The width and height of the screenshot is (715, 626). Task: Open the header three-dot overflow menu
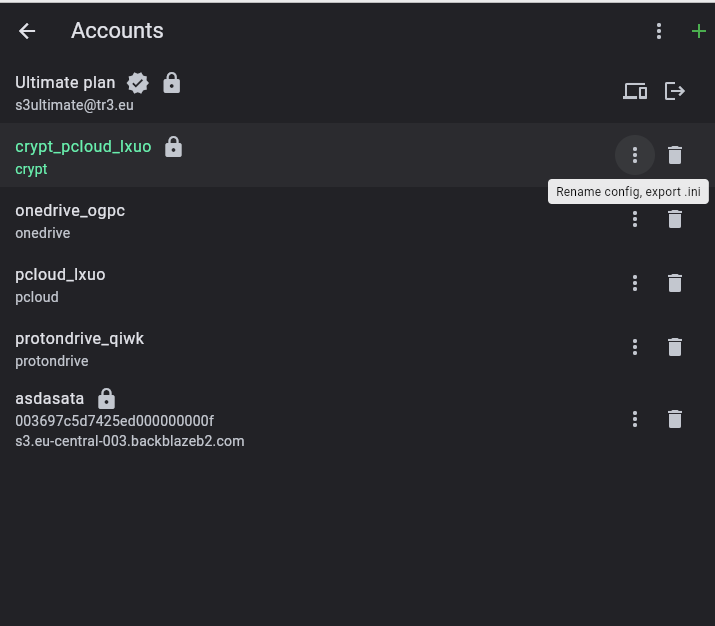pyautogui.click(x=659, y=31)
